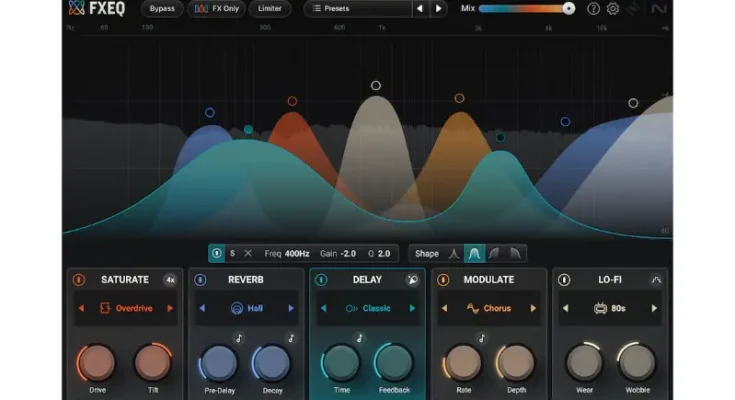Click the 4x oversampling badge on Saturate

click(x=170, y=280)
